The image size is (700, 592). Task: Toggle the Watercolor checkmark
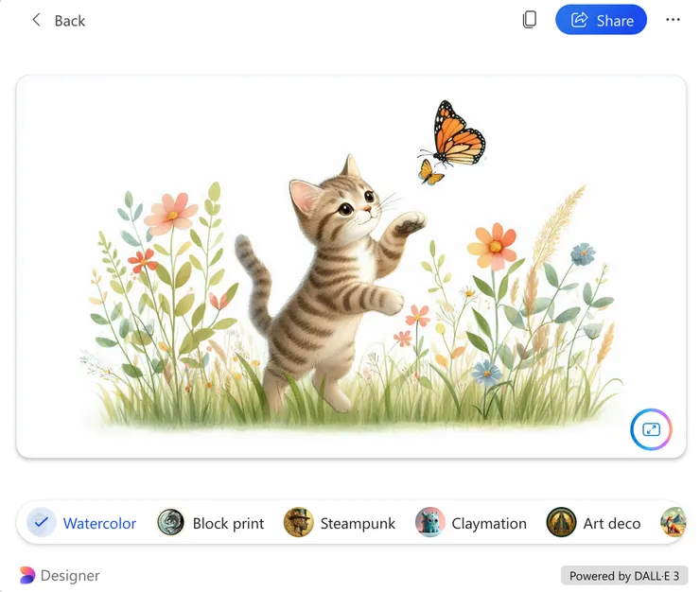pyautogui.click(x=41, y=522)
